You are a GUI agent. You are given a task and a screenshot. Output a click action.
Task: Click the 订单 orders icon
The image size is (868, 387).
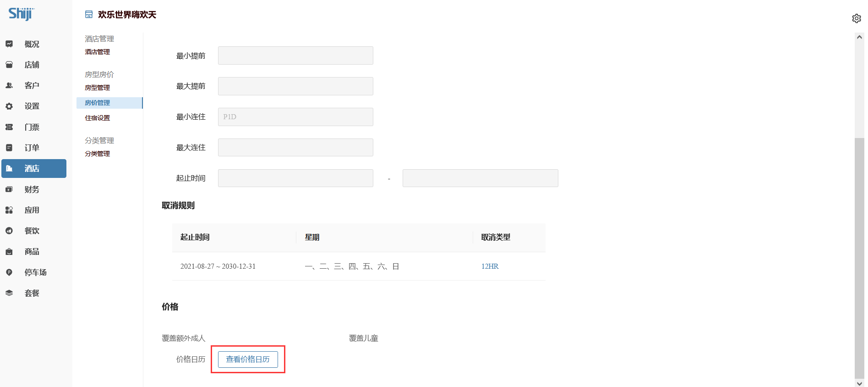(x=9, y=148)
